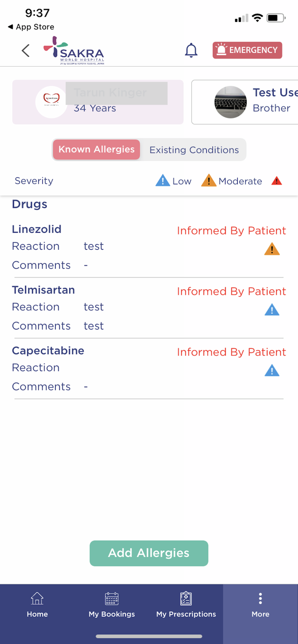The height and width of the screenshot is (644, 298).
Task: Tap Informed By Patient next to Capecitabine
Action: coord(231,352)
